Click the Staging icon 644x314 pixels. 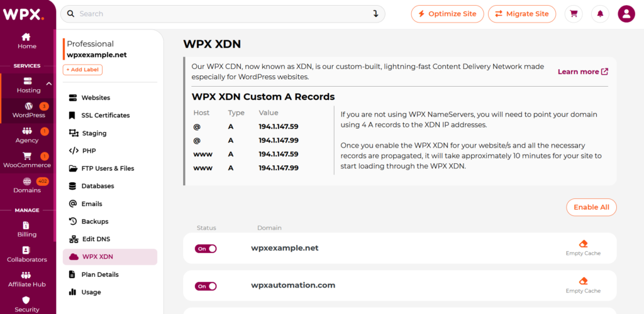[74, 133]
